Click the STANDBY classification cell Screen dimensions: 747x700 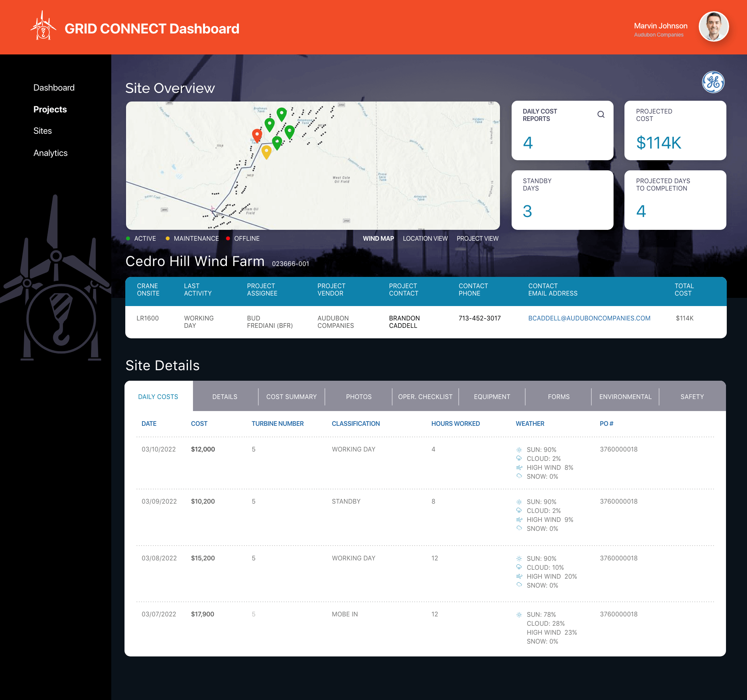[346, 501]
